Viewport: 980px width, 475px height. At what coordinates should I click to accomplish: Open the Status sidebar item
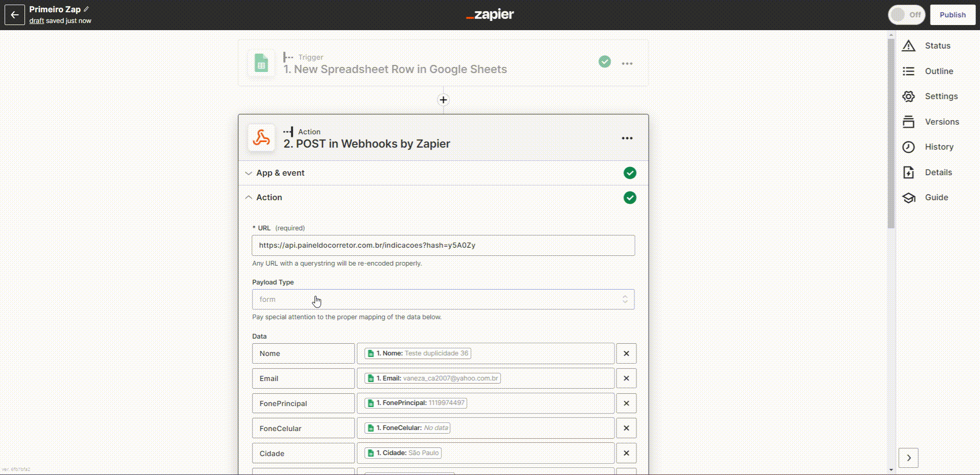tap(938, 46)
